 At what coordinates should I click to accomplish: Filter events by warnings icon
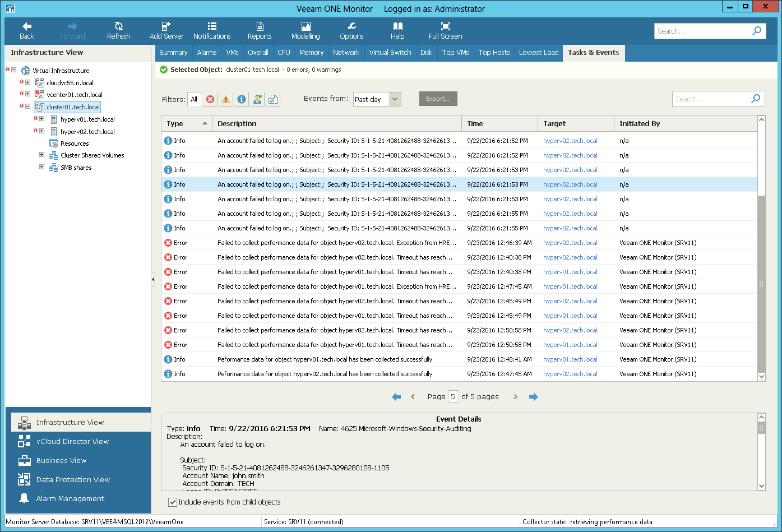pos(226,99)
